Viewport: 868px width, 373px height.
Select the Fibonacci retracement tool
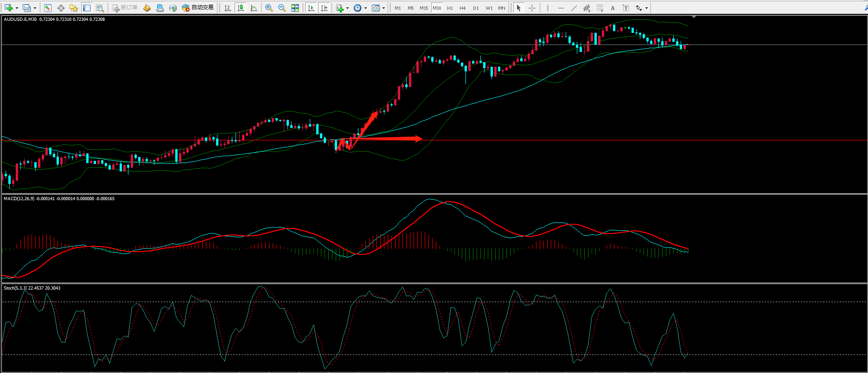pos(600,8)
